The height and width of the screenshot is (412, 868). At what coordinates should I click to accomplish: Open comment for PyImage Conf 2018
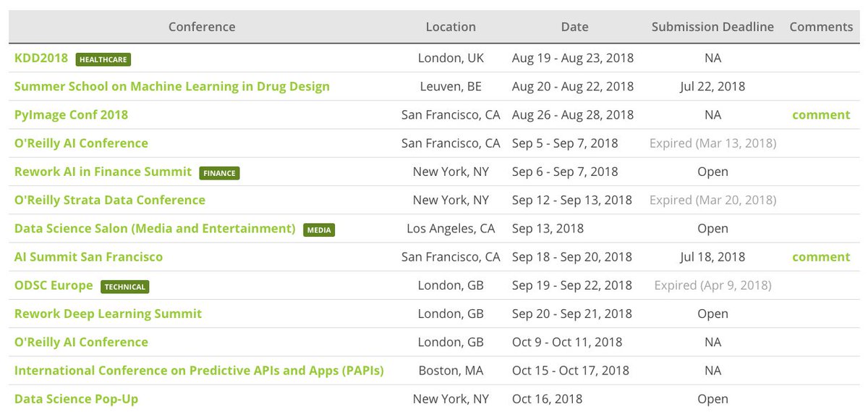tap(821, 114)
